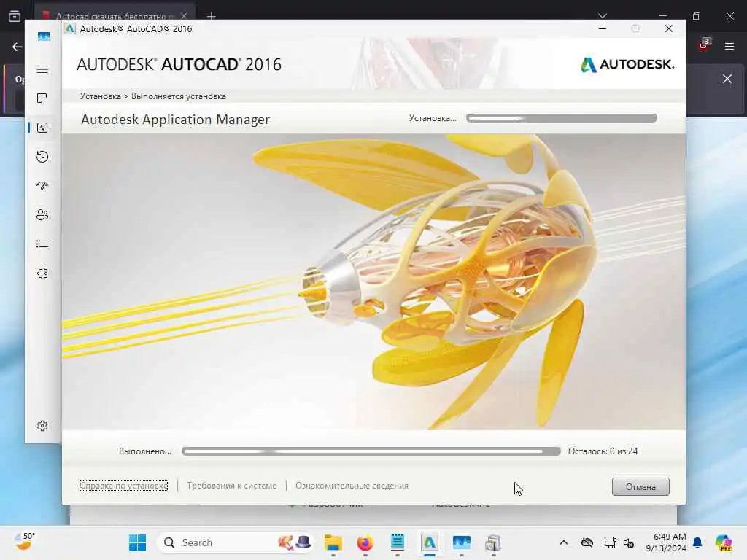Click AutoCAD installer title bar icon

coord(70,28)
